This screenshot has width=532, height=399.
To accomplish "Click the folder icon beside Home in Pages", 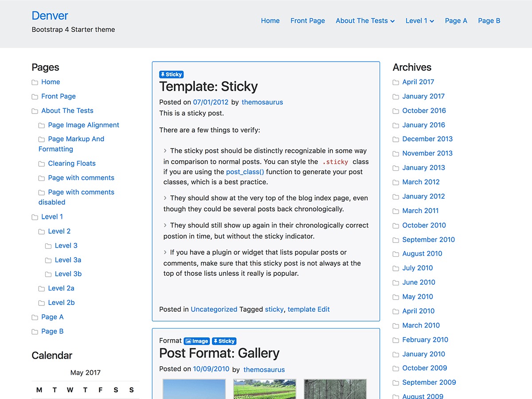I will pyautogui.click(x=35, y=82).
